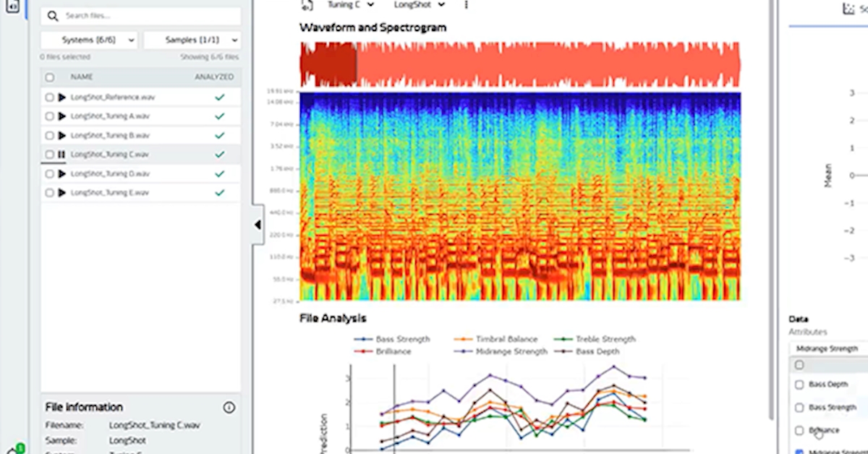This screenshot has width=868, height=454.
Task: Play the LongShot_Reference.wav file
Action: [61, 97]
